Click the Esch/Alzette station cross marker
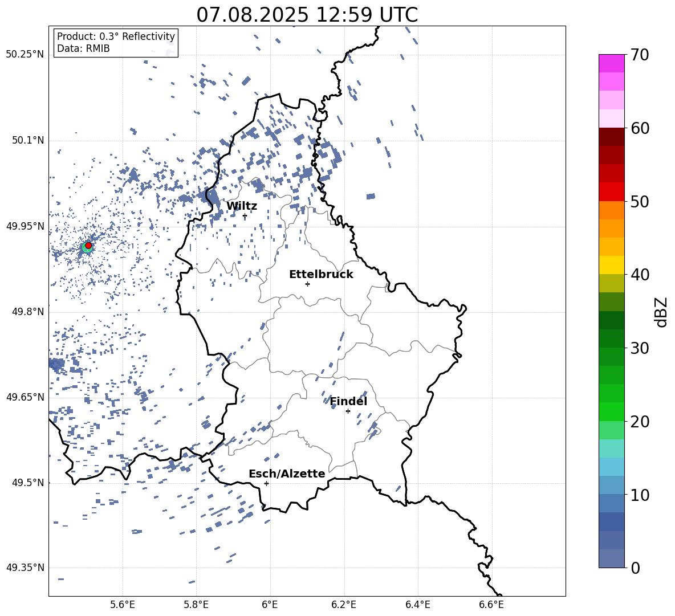The height and width of the screenshot is (616, 675). (x=266, y=483)
